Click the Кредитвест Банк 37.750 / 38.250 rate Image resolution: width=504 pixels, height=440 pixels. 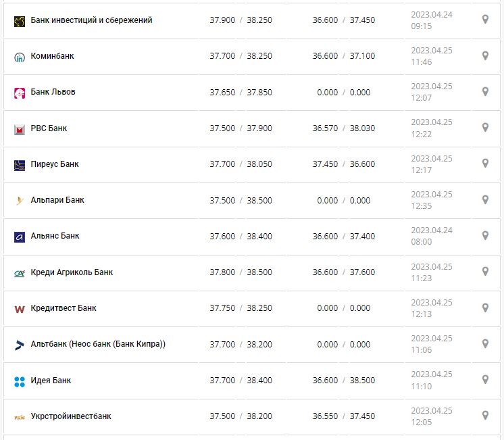point(241,308)
